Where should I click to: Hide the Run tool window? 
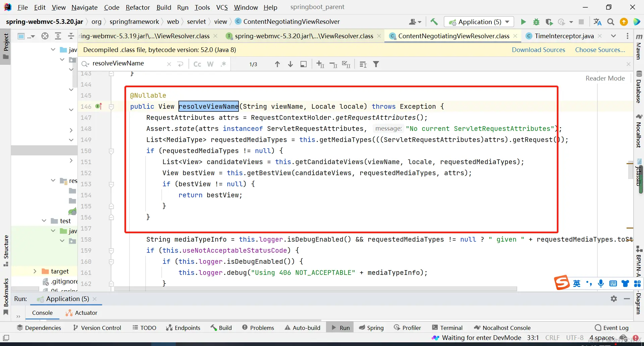coord(627,299)
